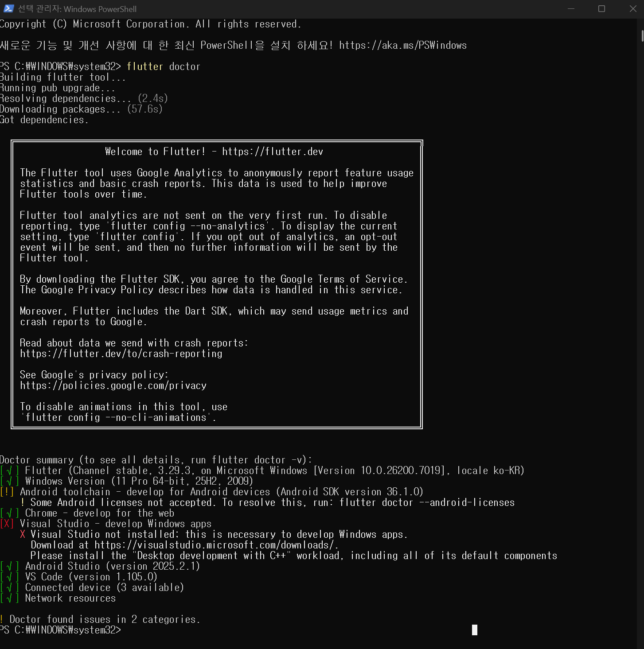Click the 'Building flutter tool...' line
Viewport: 644px width, 649px height.
click(63, 77)
